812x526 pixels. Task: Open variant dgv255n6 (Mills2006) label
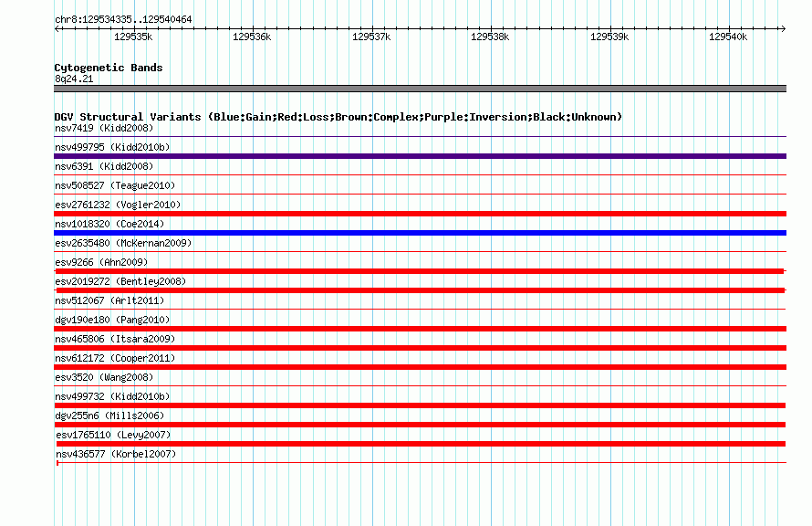(109, 416)
